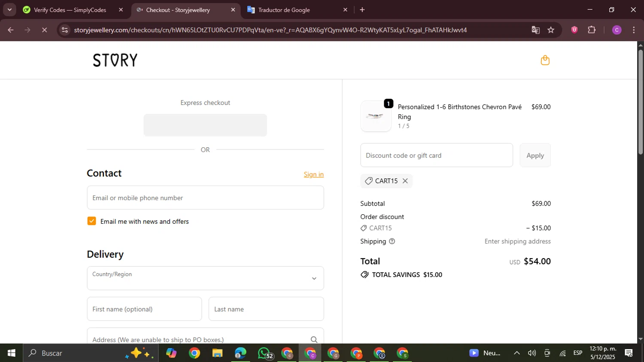
Task: View site information icon in address bar
Action: coord(65,30)
